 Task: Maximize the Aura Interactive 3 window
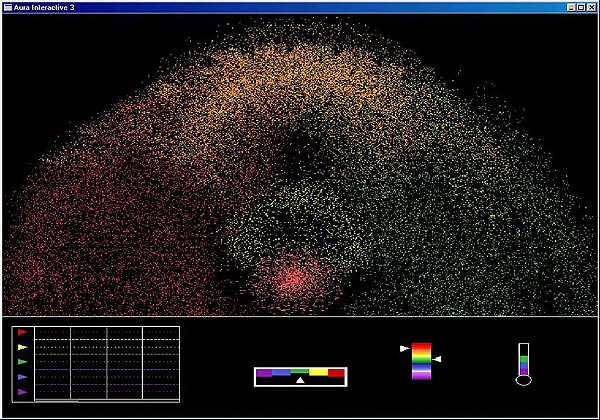580,7
